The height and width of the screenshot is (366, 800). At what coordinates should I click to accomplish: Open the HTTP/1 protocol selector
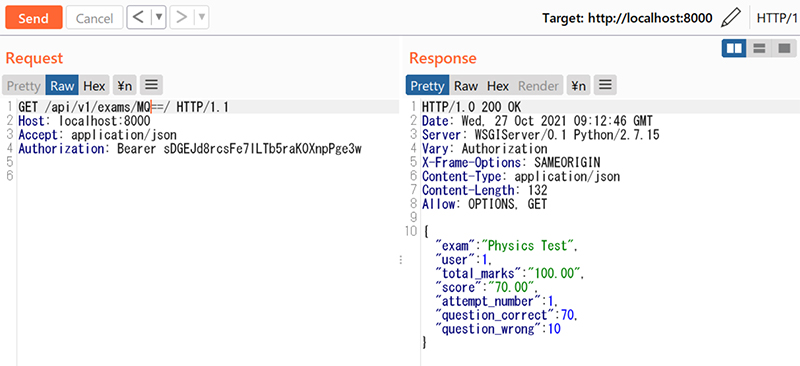(777, 18)
